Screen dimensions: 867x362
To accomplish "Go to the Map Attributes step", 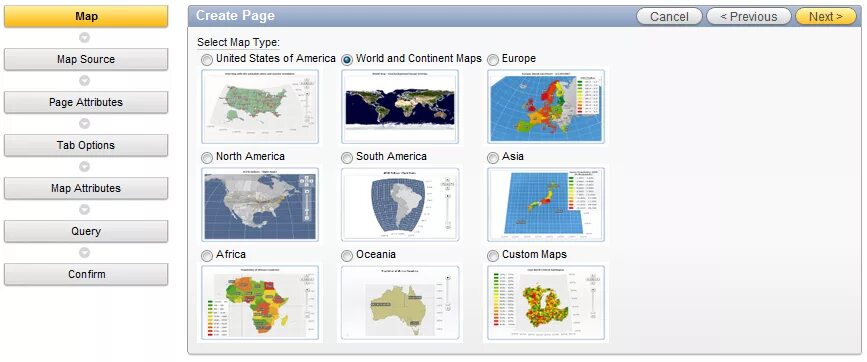I will coord(86,188).
